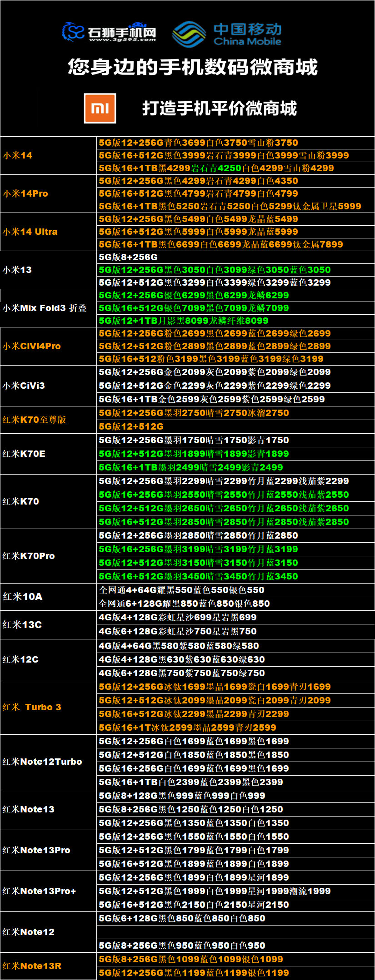Viewport: 375px width, 980px height.
Task: Select the subtitle 打造手机平价微商城
Action: tap(220, 109)
